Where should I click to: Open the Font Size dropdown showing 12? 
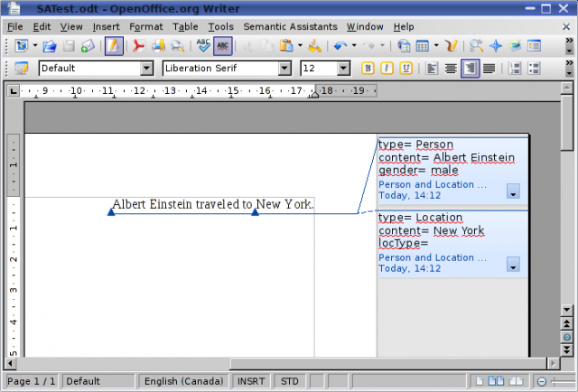343,69
